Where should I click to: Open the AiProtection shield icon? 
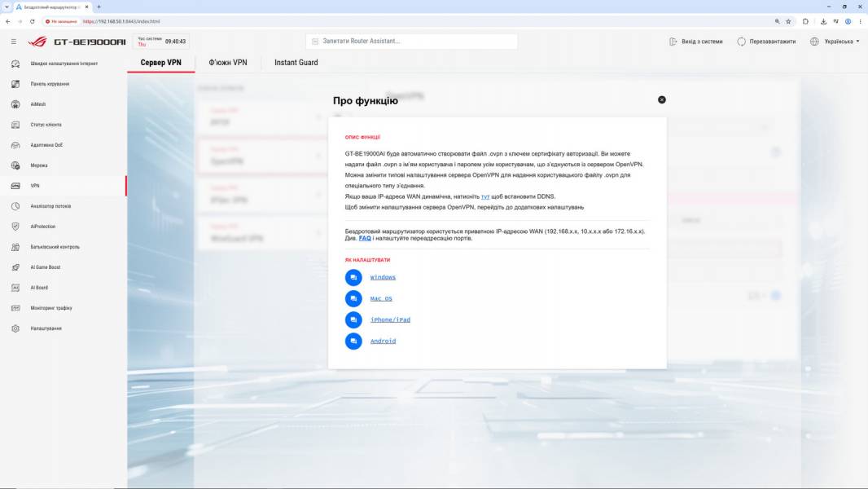(x=15, y=227)
